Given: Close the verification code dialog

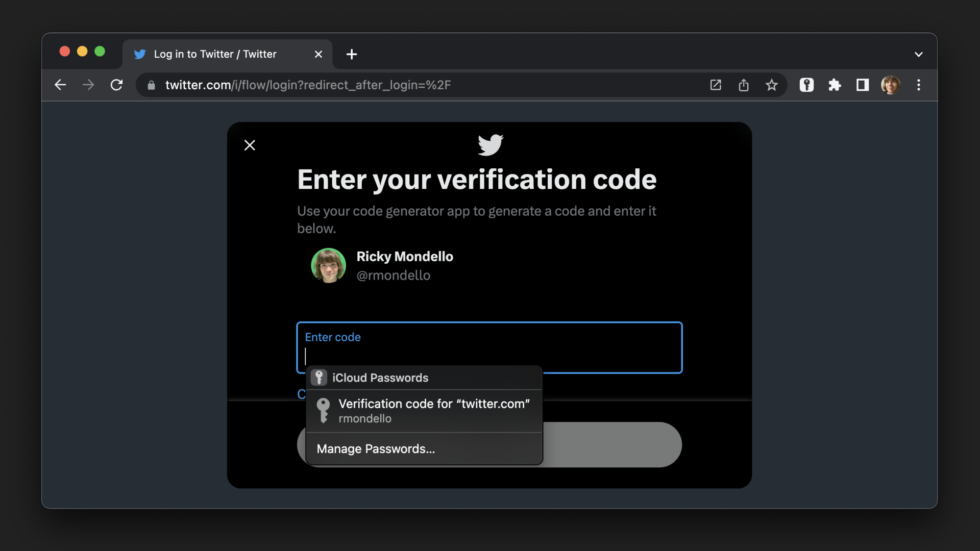Looking at the screenshot, I should (250, 145).
